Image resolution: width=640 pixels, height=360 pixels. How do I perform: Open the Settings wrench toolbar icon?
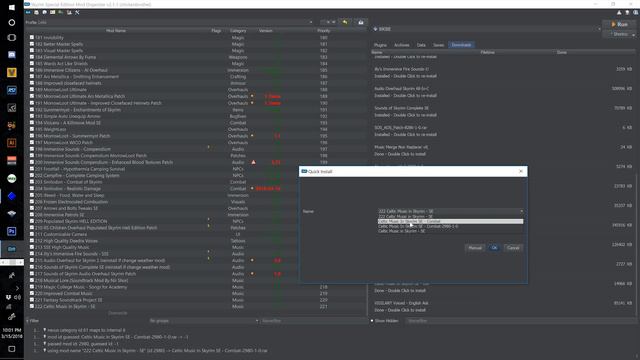point(77,13)
